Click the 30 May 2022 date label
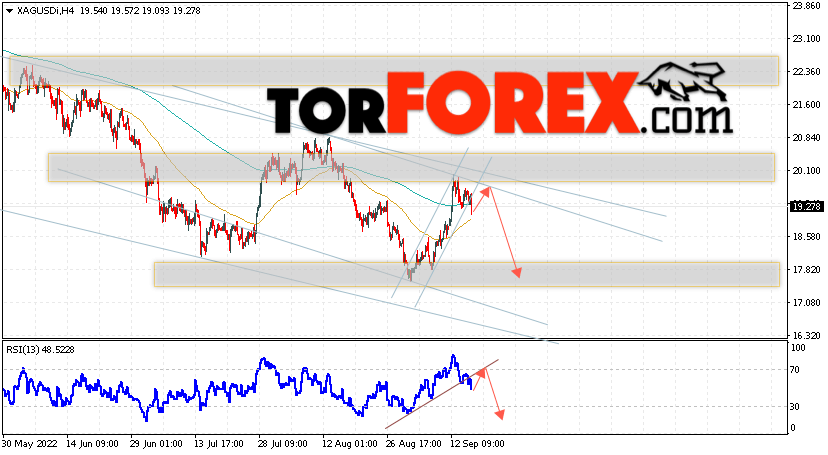 point(29,444)
